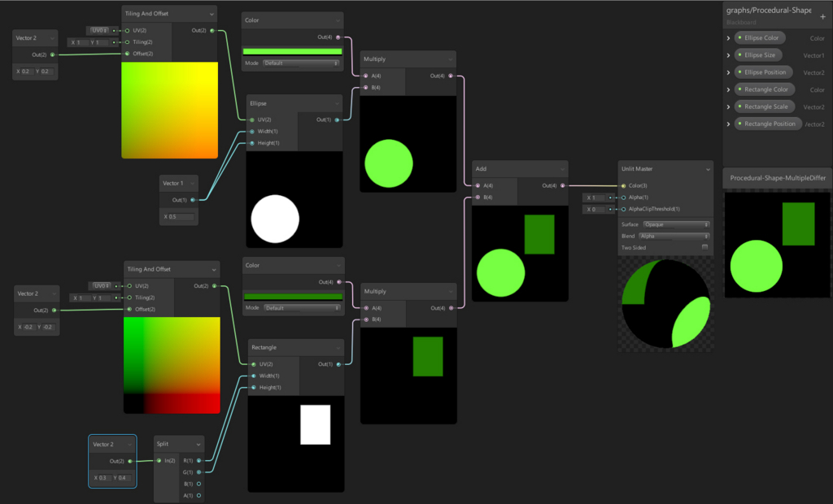Click the Height(1) port on Rectangle node
The image size is (833, 504).
click(x=254, y=388)
